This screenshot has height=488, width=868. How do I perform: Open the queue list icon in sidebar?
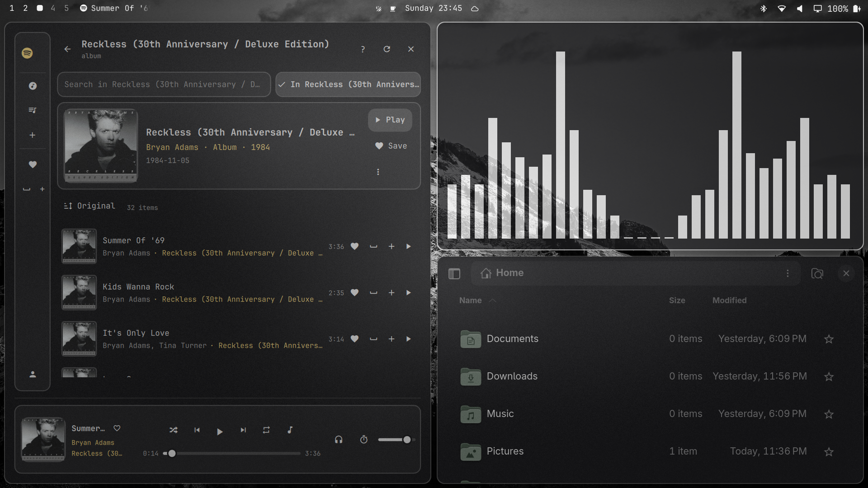tap(33, 110)
